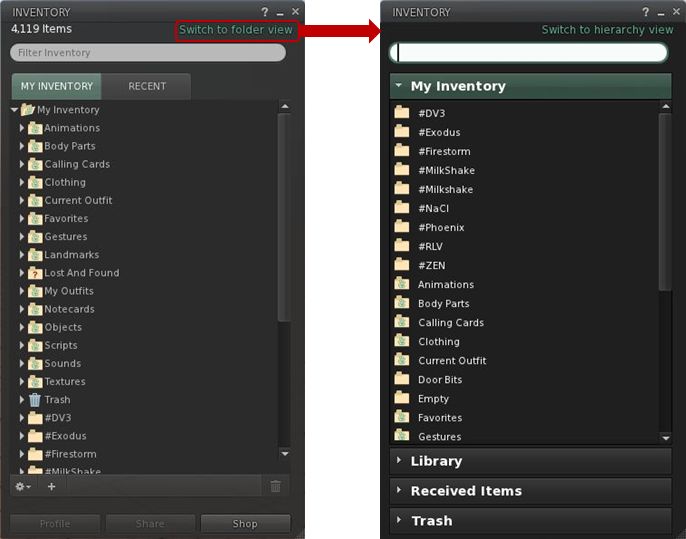Click the Shop button

(x=245, y=524)
